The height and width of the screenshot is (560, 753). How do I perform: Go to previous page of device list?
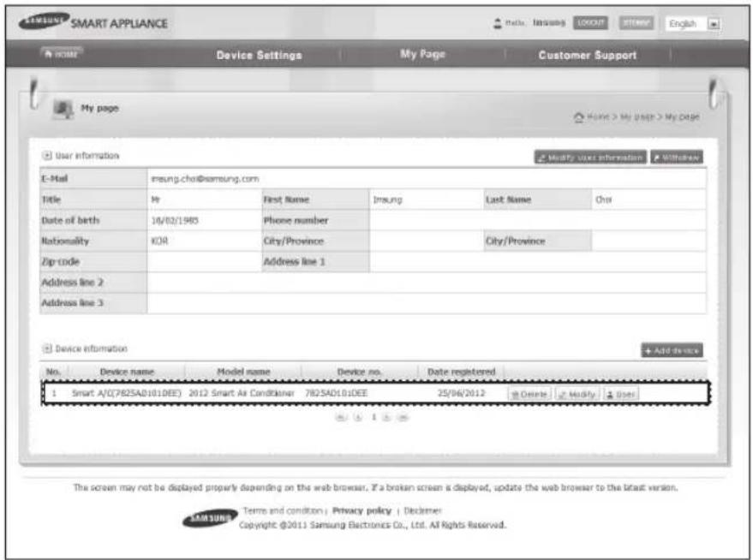[x=358, y=418]
